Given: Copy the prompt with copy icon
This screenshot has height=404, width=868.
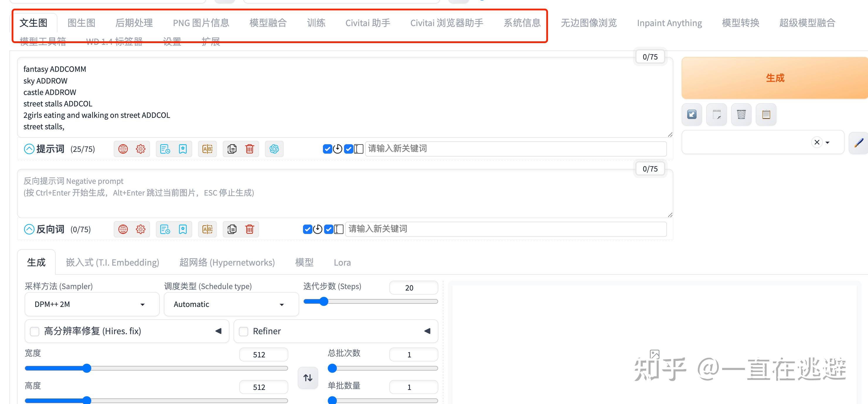Looking at the screenshot, I should click(x=232, y=149).
